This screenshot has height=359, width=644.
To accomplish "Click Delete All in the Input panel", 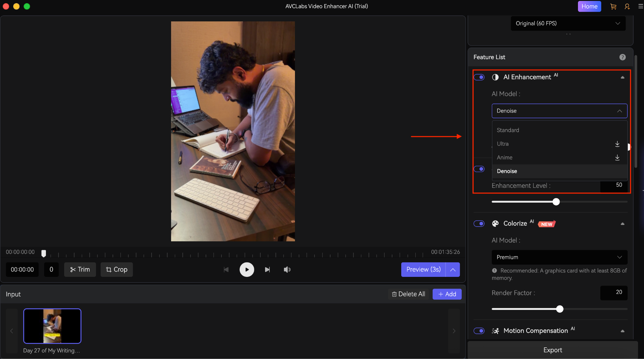I will click(408, 294).
